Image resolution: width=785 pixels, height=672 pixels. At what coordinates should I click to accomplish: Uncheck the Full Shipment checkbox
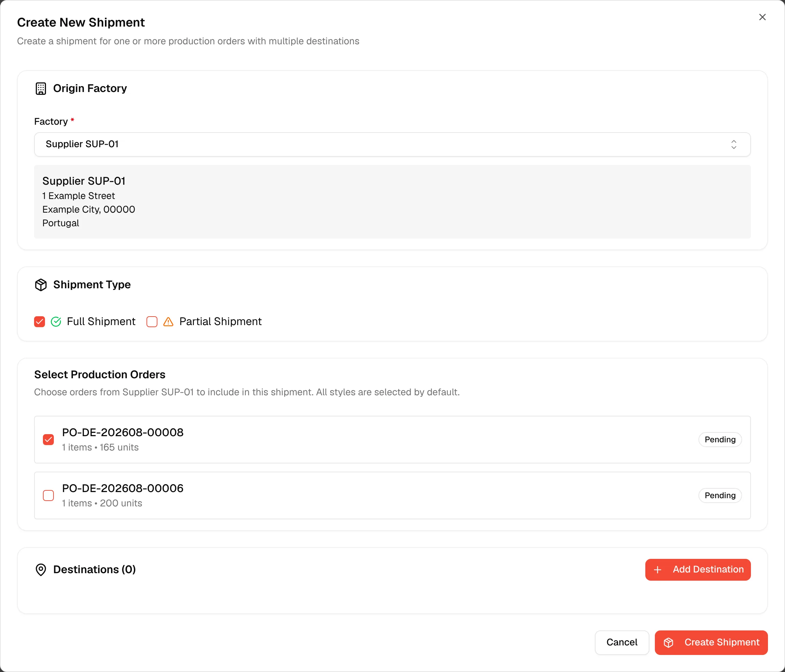[40, 321]
